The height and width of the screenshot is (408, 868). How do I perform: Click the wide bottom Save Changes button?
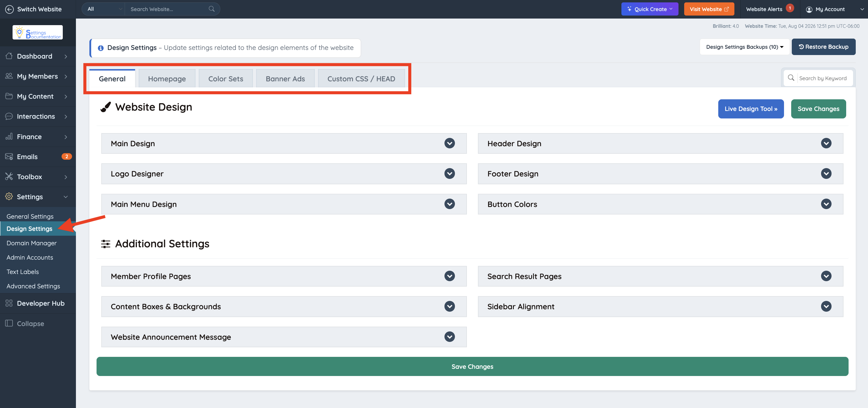click(472, 366)
